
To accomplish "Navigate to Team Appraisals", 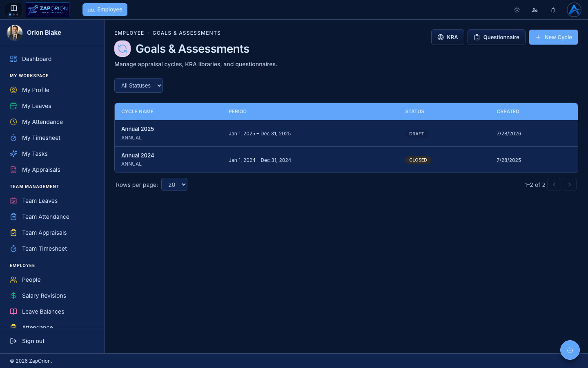I will tap(52, 233).
